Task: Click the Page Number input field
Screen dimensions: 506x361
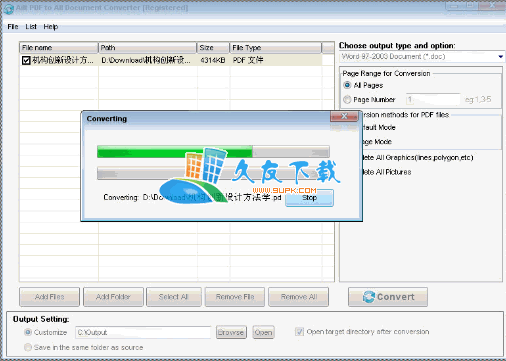Action: coord(433,99)
